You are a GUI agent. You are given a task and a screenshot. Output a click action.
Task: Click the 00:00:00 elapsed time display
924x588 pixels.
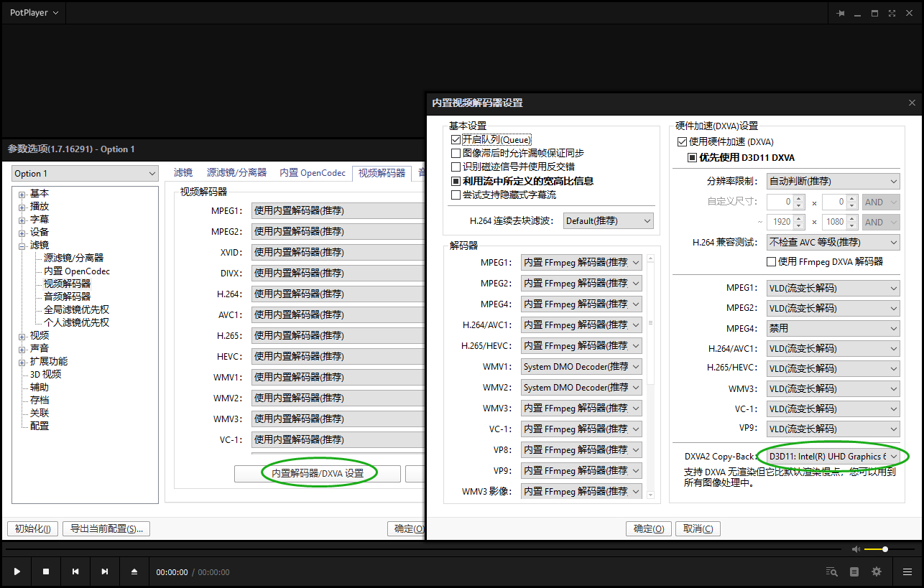click(x=172, y=572)
